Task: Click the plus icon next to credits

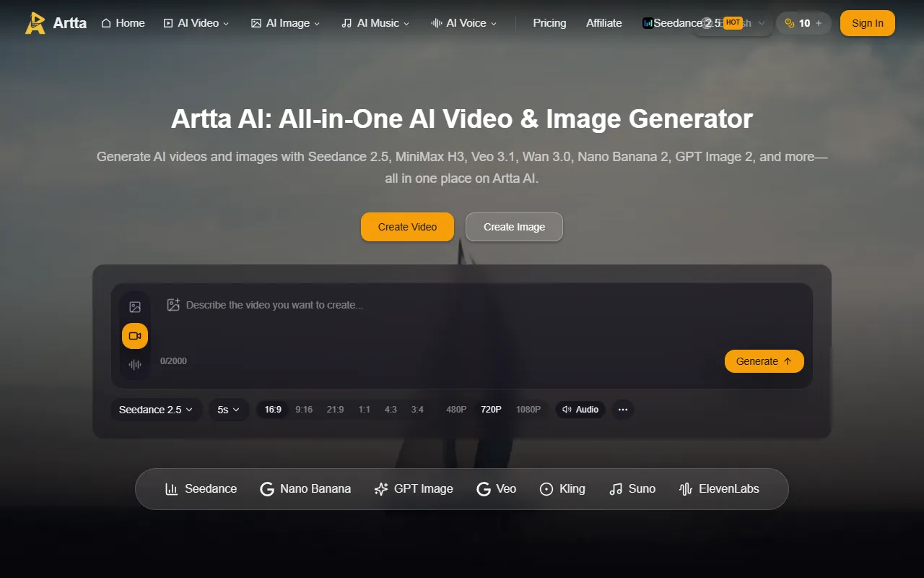Action: (819, 23)
